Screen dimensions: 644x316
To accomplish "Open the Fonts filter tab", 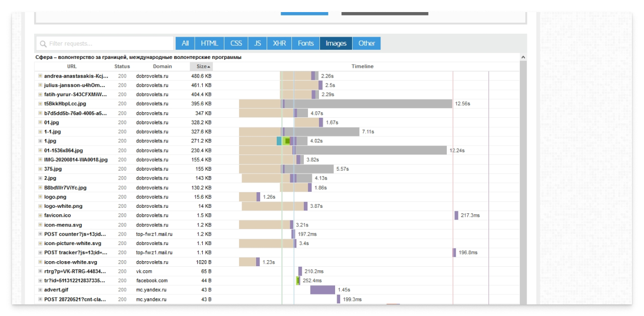I will pyautogui.click(x=305, y=43).
